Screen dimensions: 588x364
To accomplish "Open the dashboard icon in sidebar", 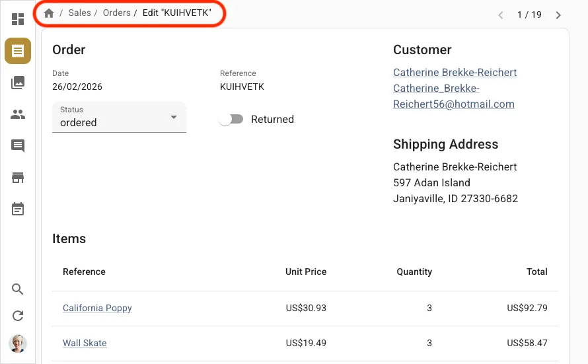I will pos(18,19).
